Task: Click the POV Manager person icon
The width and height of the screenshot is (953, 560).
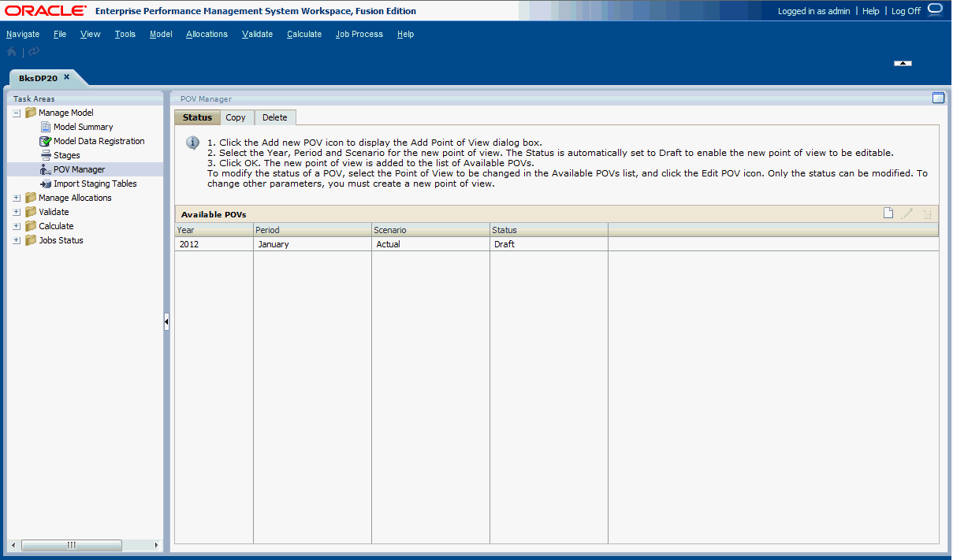Action: coord(46,169)
